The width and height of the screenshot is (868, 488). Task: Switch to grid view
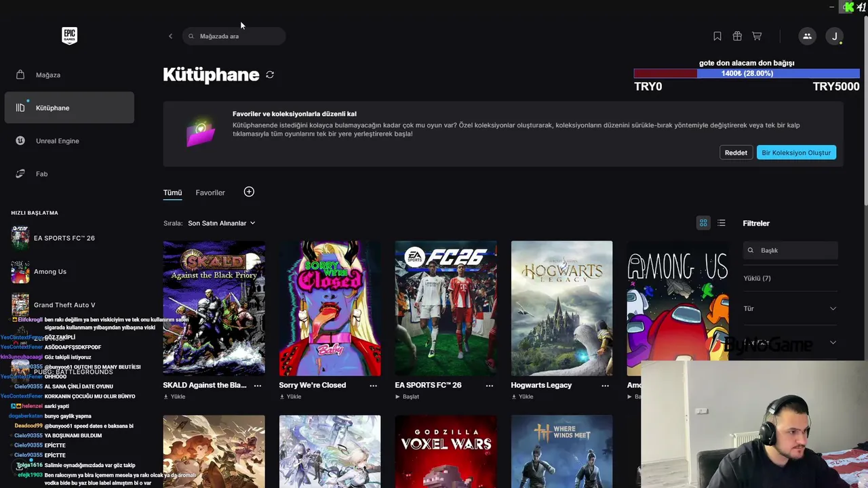pos(703,223)
